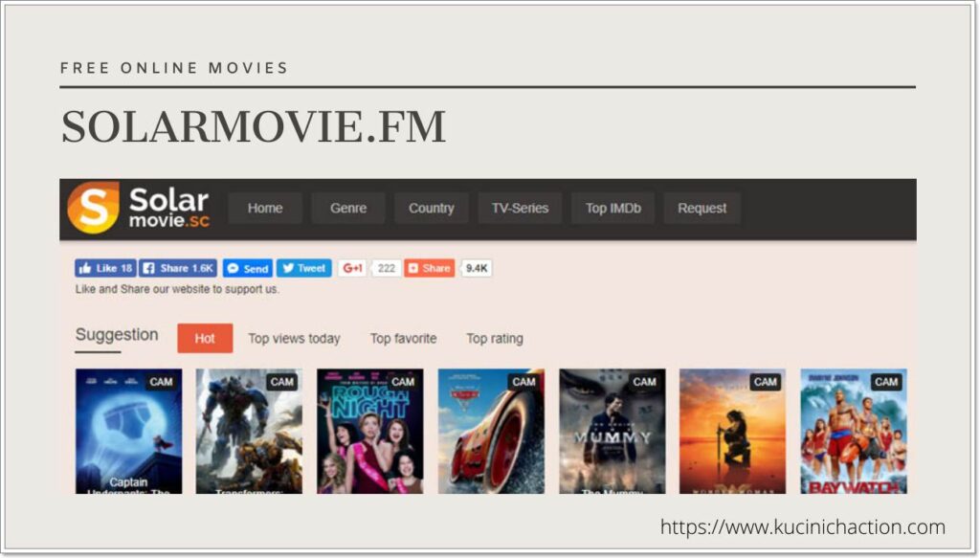Open the Baywatch movie poster

[x=854, y=431]
